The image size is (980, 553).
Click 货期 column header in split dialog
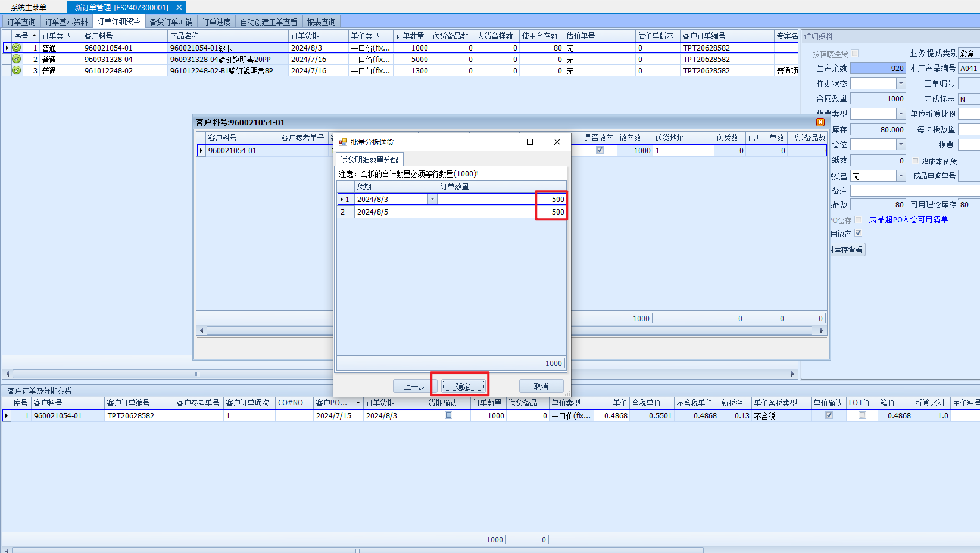point(396,187)
